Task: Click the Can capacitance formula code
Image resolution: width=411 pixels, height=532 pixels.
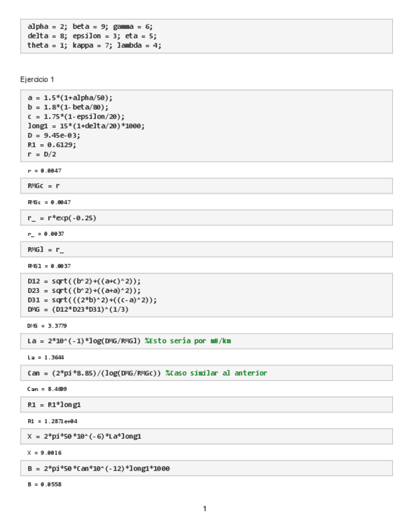Action: coord(94,373)
